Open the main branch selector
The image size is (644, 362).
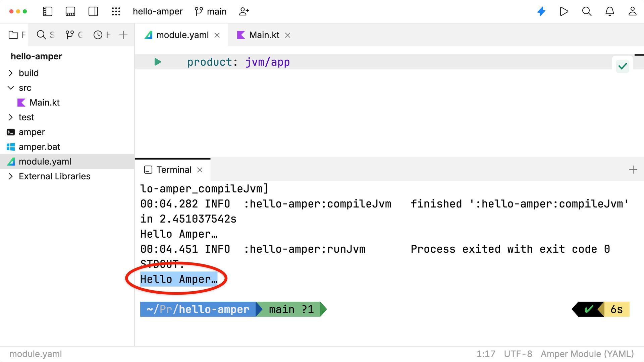pyautogui.click(x=211, y=11)
